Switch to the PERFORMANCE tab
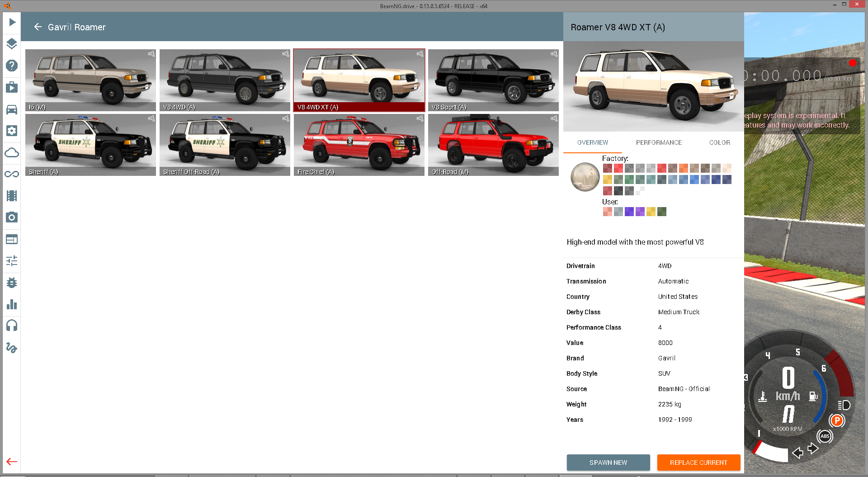 tap(659, 142)
